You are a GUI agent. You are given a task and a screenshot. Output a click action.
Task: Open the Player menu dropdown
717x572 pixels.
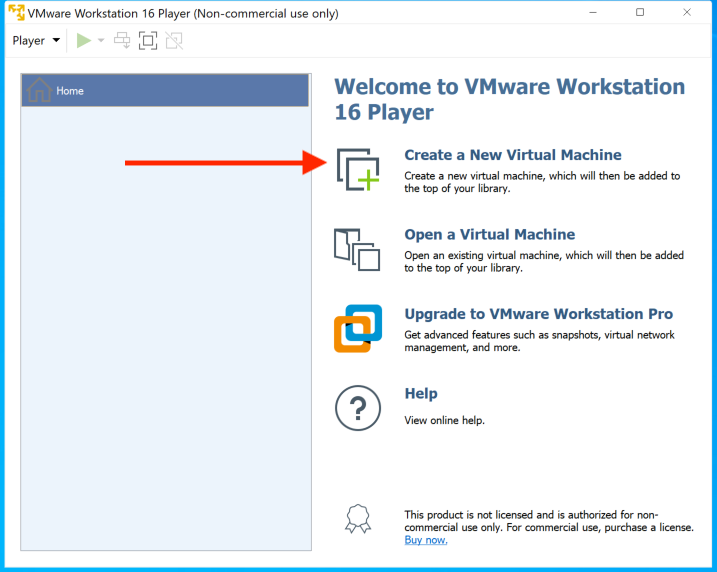click(36, 41)
